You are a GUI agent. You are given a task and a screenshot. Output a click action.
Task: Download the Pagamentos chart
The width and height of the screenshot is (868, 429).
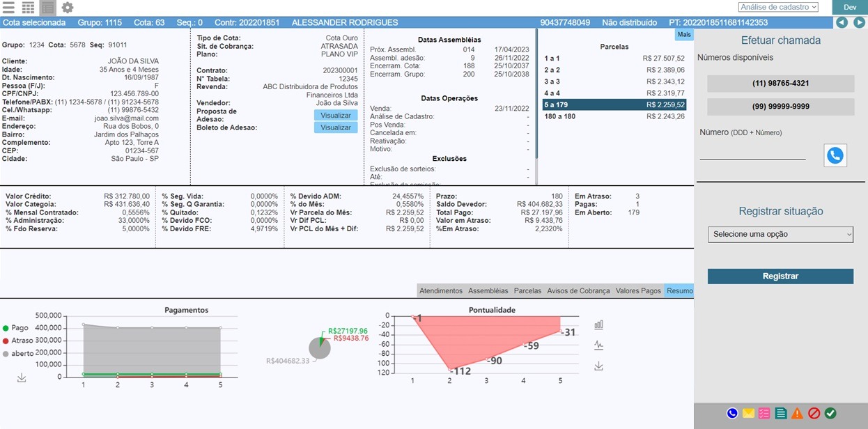[22, 377]
